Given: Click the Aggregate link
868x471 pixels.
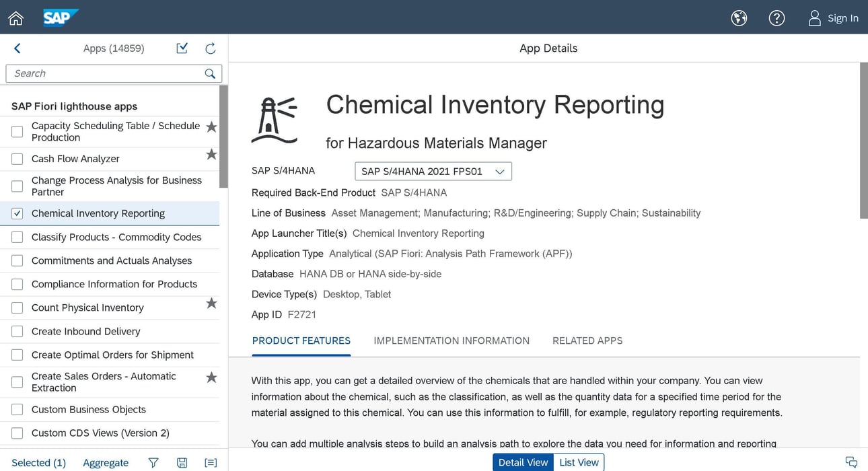Looking at the screenshot, I should [x=106, y=462].
